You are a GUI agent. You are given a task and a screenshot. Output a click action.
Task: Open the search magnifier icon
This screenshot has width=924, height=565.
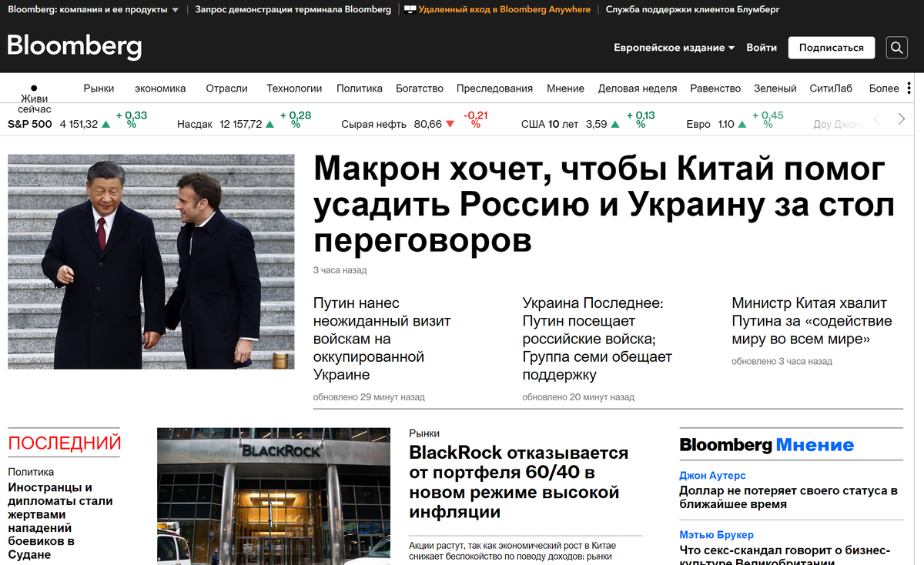[897, 48]
